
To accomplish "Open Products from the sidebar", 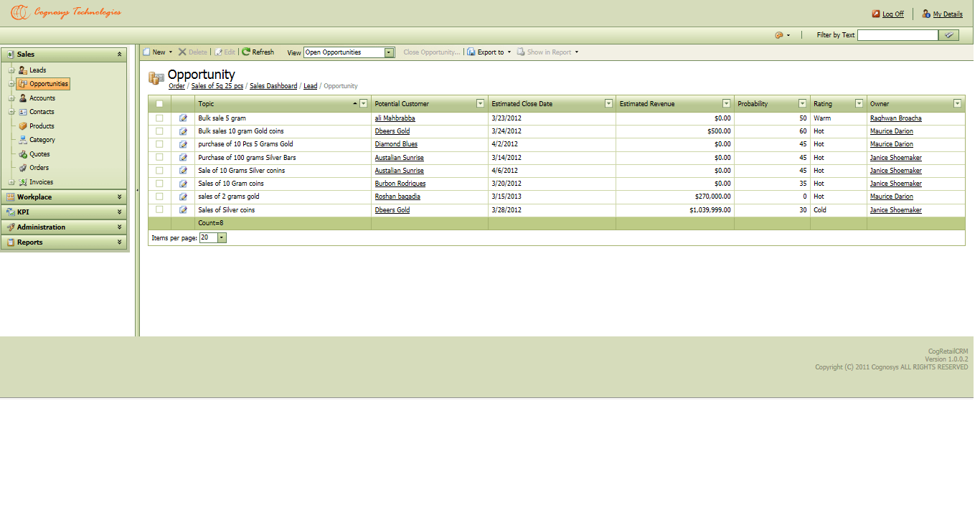I will point(42,126).
